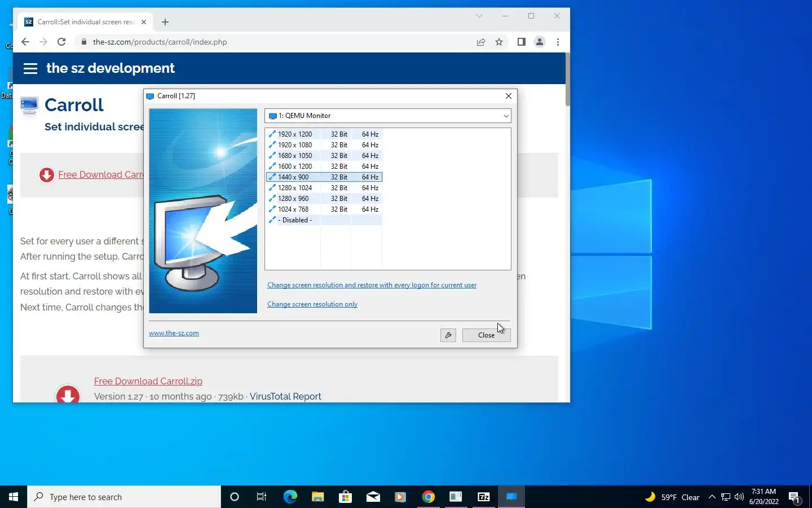Open Microsoft Store from taskbar
The image size is (812, 508).
(345, 497)
